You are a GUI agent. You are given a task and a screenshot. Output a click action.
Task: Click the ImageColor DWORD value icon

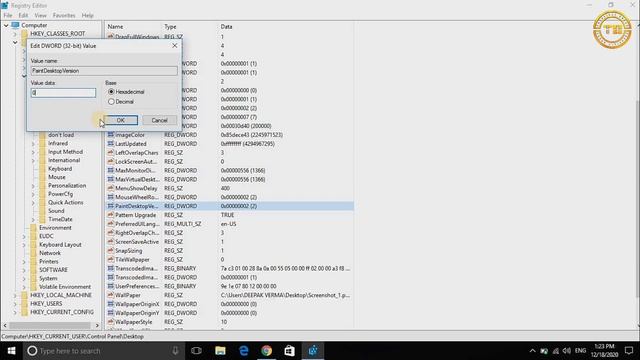click(x=111, y=135)
